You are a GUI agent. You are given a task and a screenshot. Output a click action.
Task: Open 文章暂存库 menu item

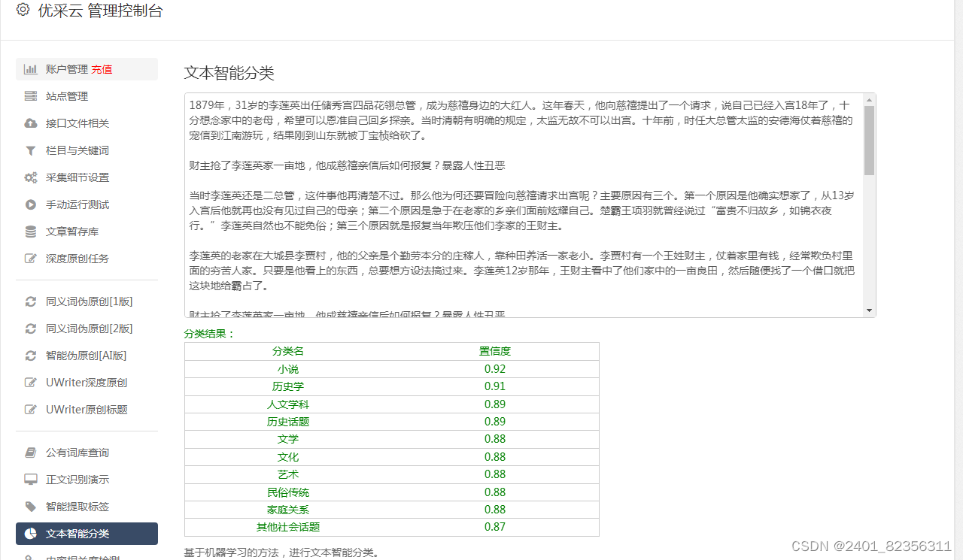click(87, 232)
